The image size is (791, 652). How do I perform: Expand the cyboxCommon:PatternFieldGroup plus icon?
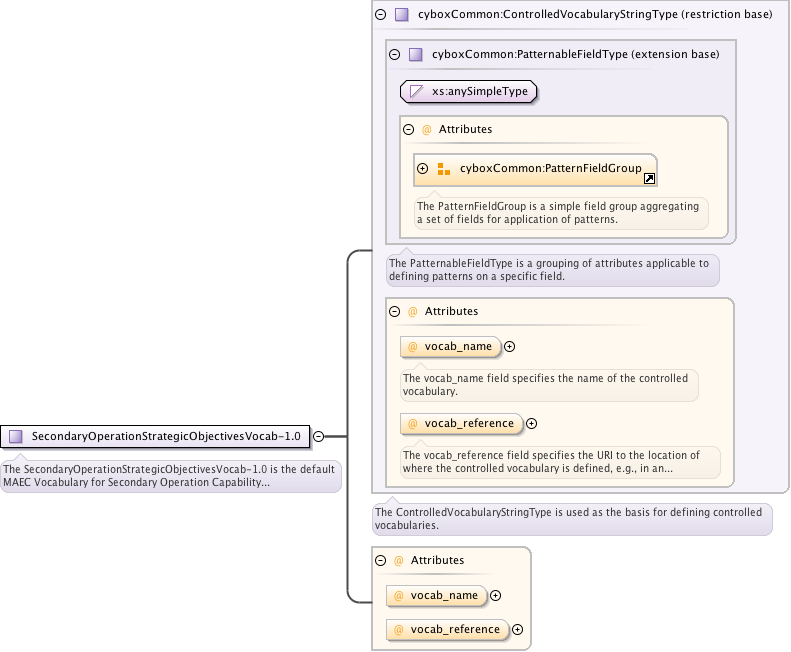point(423,169)
